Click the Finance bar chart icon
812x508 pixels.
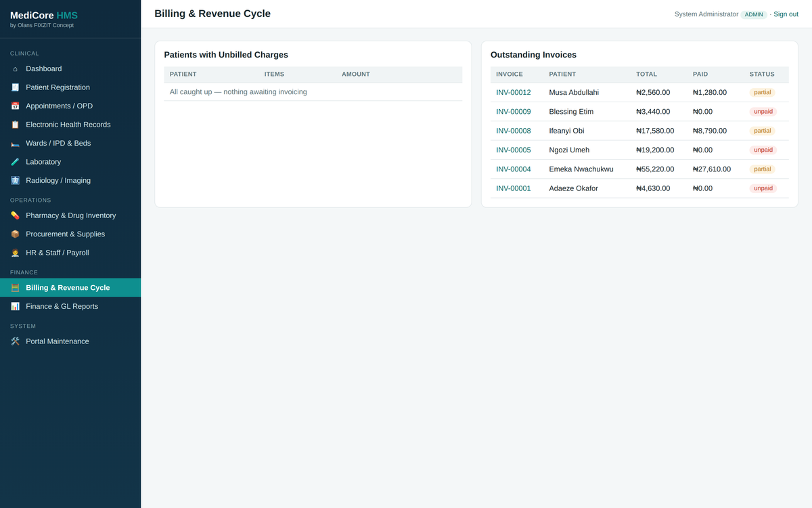(x=15, y=306)
